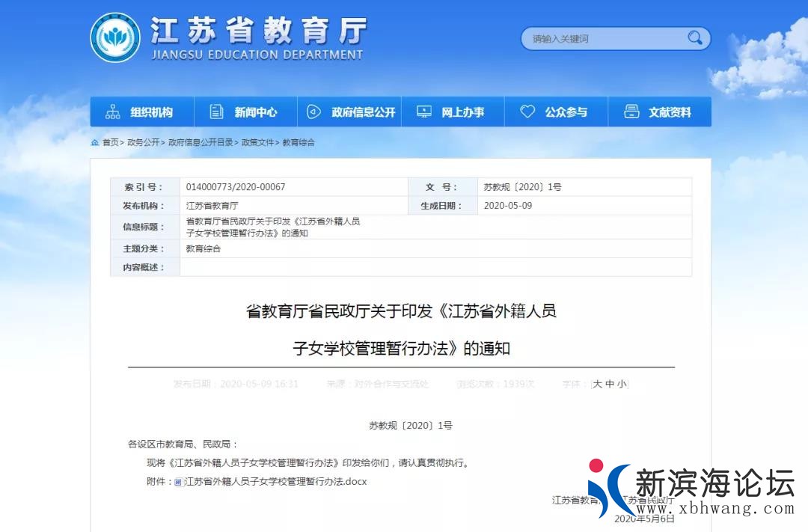The width and height of the screenshot is (808, 532).
Task: Click the 新闻中心 news document icon
Action: (x=217, y=111)
